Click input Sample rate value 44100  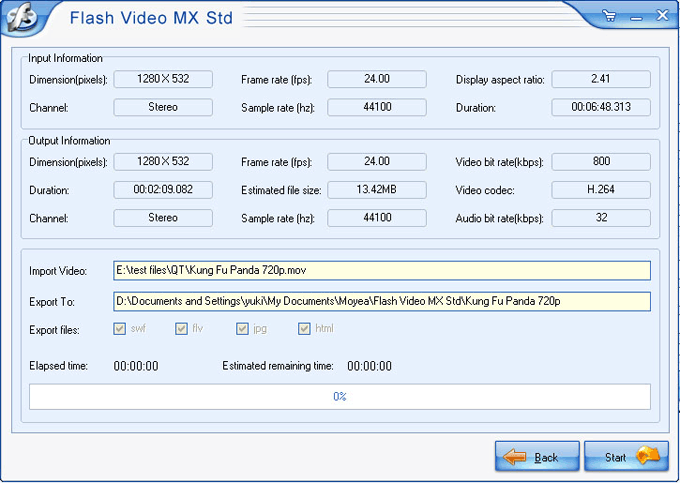pos(377,108)
